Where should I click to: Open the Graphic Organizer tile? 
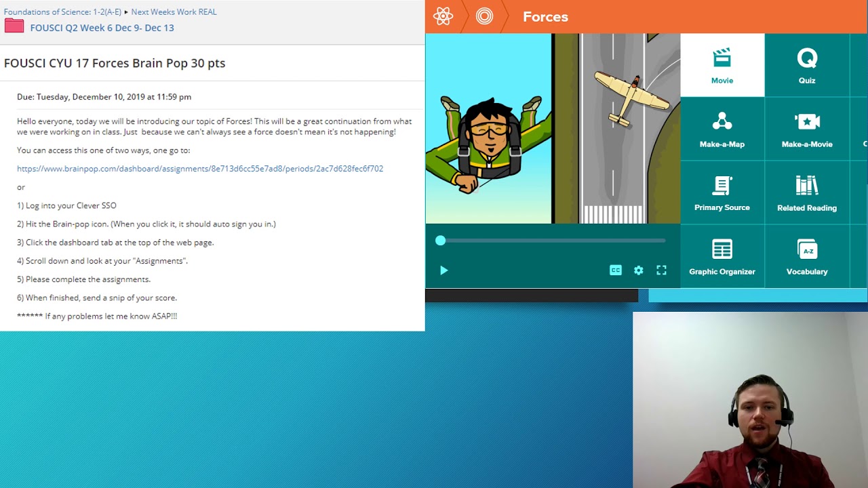(722, 256)
